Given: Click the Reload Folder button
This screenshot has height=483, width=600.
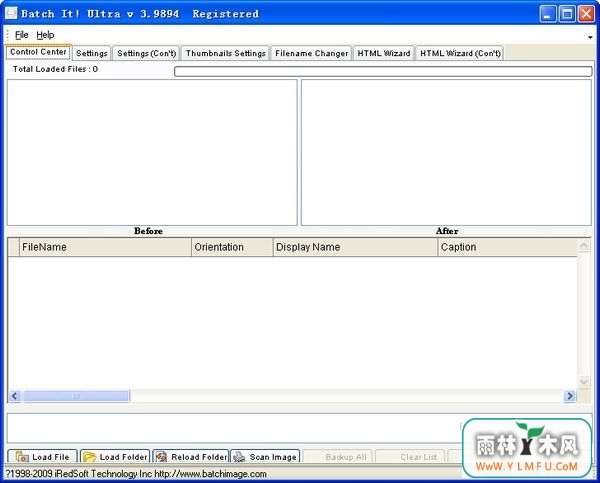Looking at the screenshot, I should click(x=191, y=457).
